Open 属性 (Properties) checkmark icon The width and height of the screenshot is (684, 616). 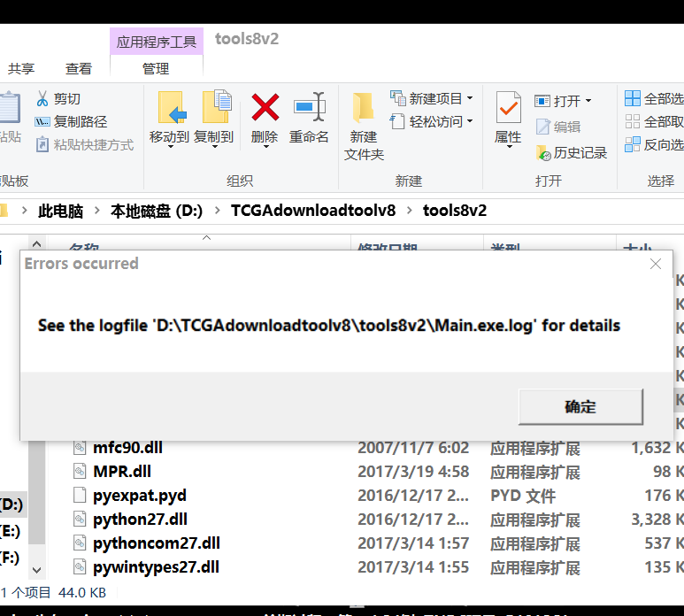(508, 108)
